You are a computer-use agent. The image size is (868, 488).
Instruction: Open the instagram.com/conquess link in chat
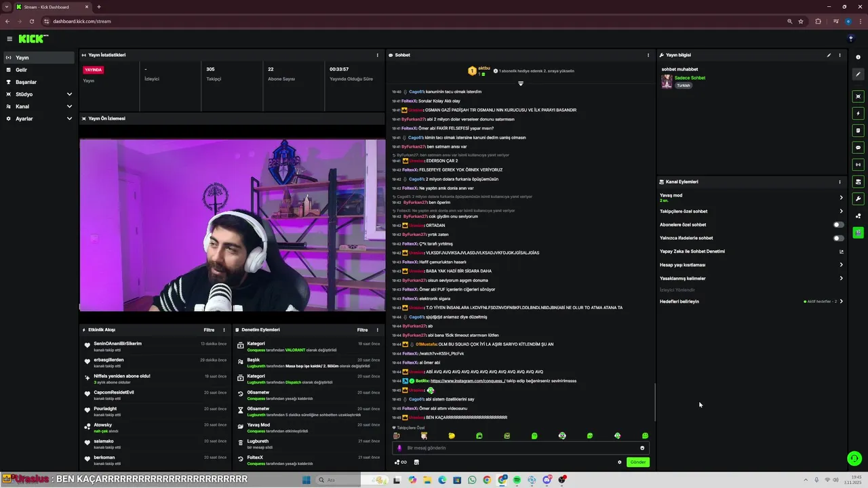point(467,381)
